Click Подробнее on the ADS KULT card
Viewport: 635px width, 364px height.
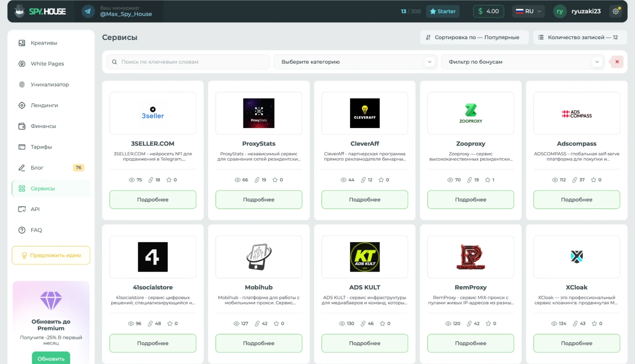(365, 344)
